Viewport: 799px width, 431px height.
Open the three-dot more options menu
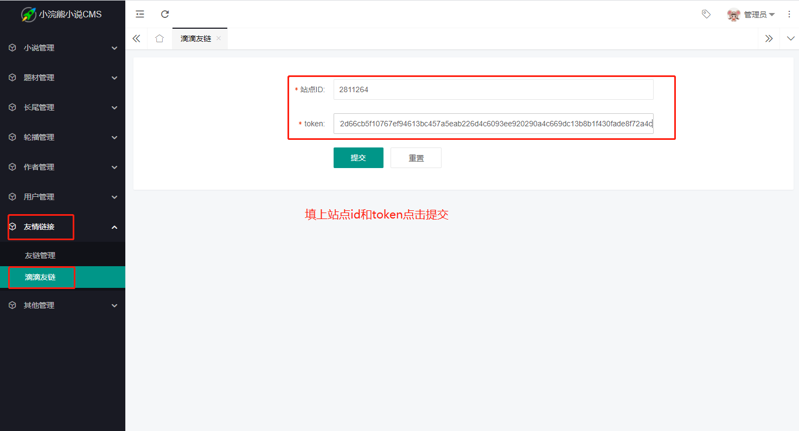[789, 14]
